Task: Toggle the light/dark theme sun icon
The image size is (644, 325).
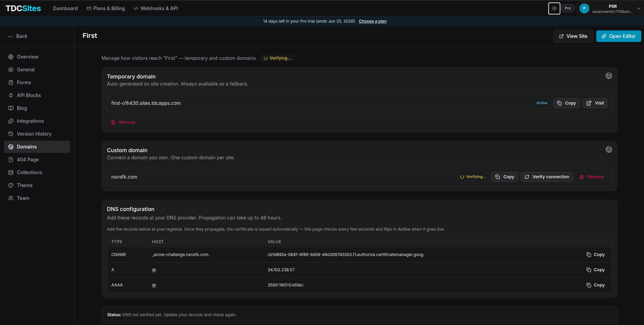Action: (554, 8)
